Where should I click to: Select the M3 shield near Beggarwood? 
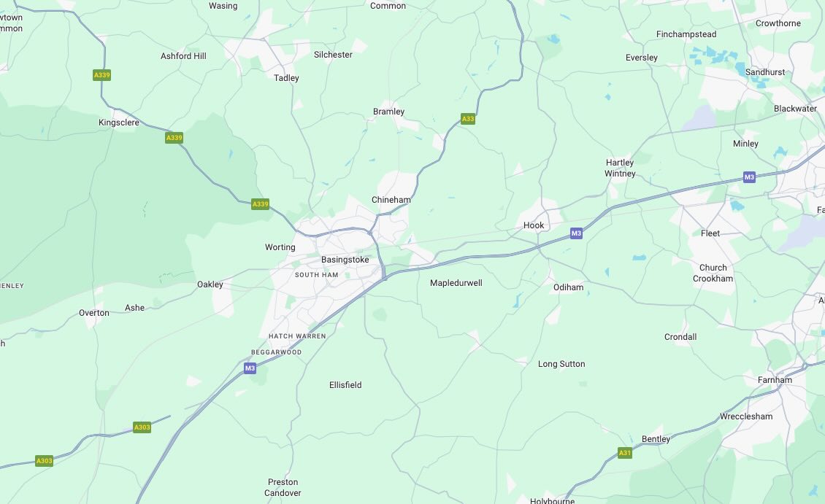[x=250, y=368]
